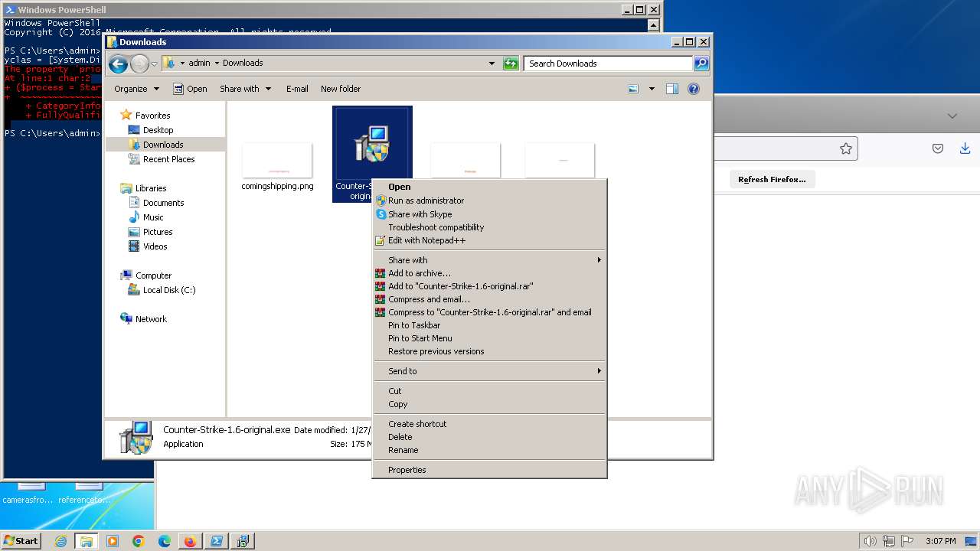Select Favorites in navigation pane
This screenshot has height=551, width=980.
pos(152,116)
